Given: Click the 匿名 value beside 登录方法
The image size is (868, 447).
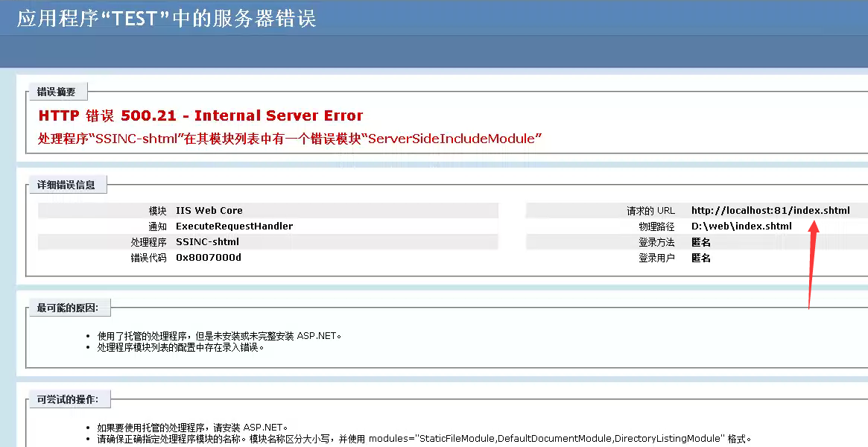Looking at the screenshot, I should [700, 242].
